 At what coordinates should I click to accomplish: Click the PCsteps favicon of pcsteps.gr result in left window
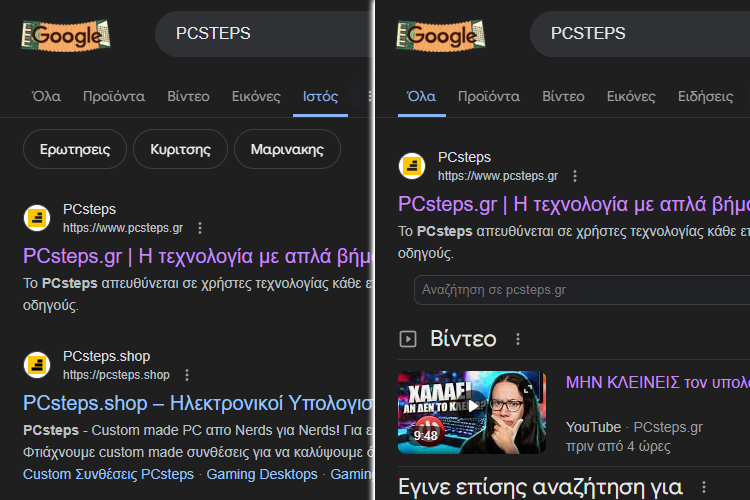37,218
